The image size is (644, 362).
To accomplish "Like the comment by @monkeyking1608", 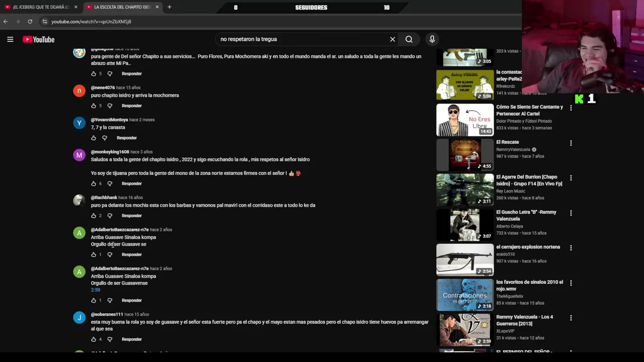I will click(x=94, y=184).
